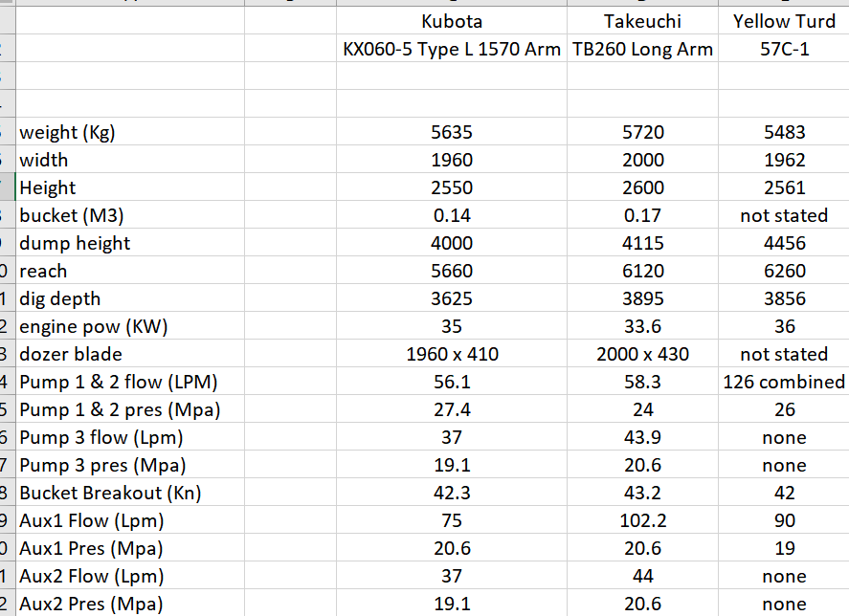Click Bucket Breakout (Kn) label
849x616 pixels.
130,493
